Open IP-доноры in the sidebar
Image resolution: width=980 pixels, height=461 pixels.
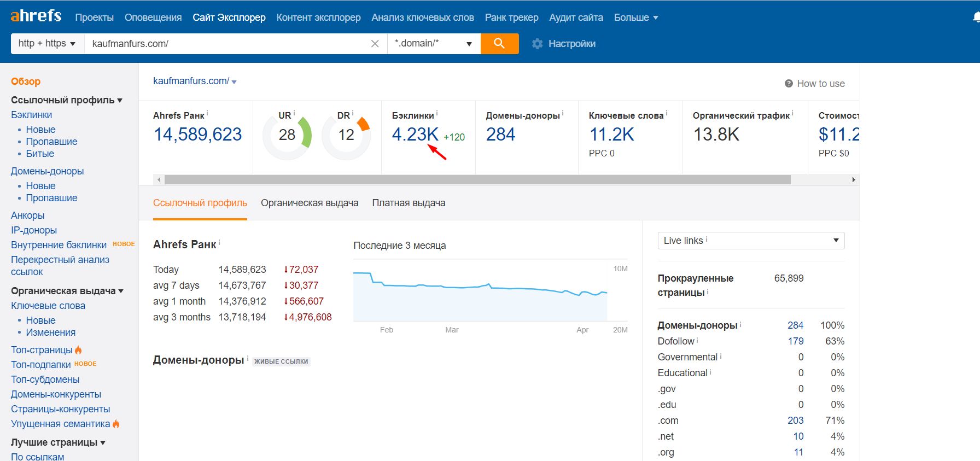point(34,230)
